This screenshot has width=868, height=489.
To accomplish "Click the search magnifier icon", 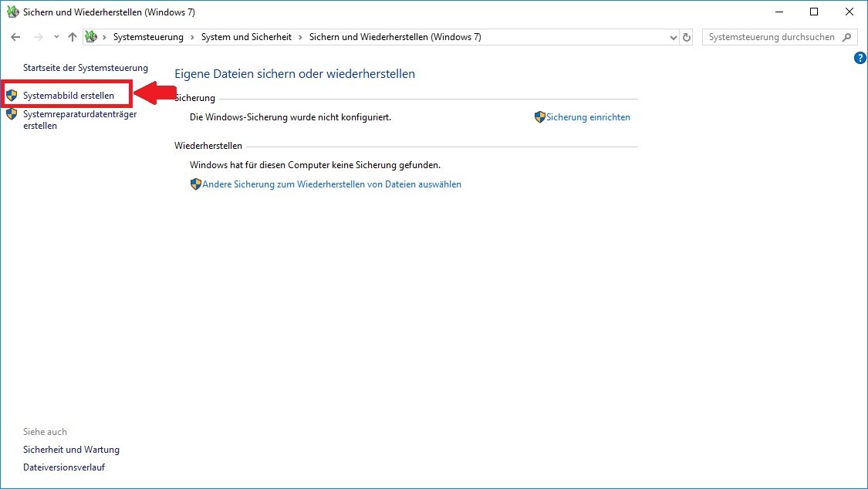I will click(x=847, y=37).
